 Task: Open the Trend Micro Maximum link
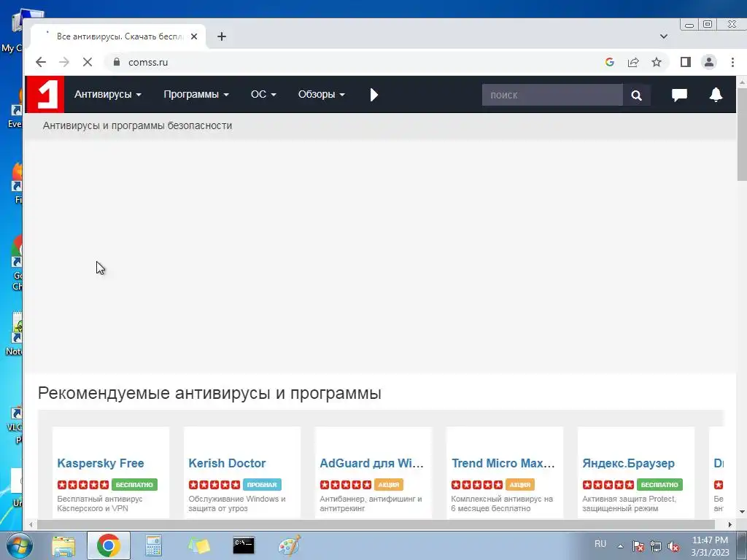503,463
